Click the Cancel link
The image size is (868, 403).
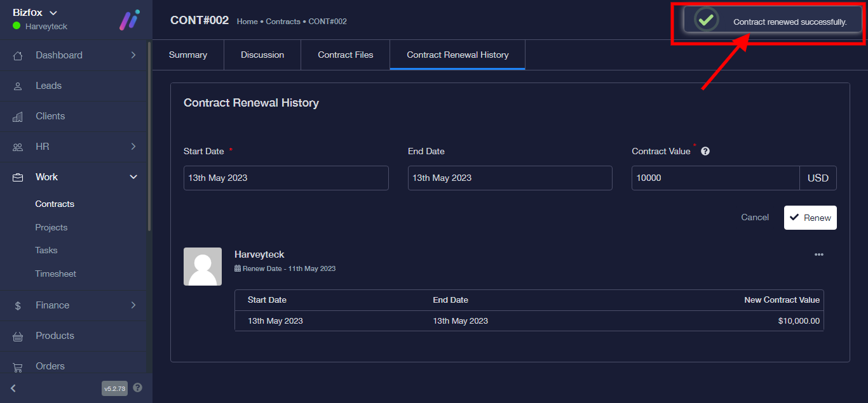pyautogui.click(x=755, y=217)
